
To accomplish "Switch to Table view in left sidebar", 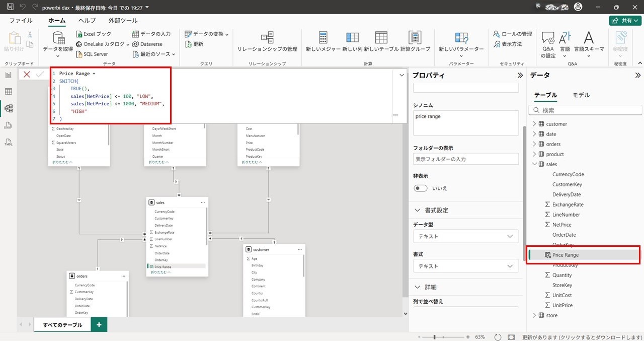I will 8,92.
